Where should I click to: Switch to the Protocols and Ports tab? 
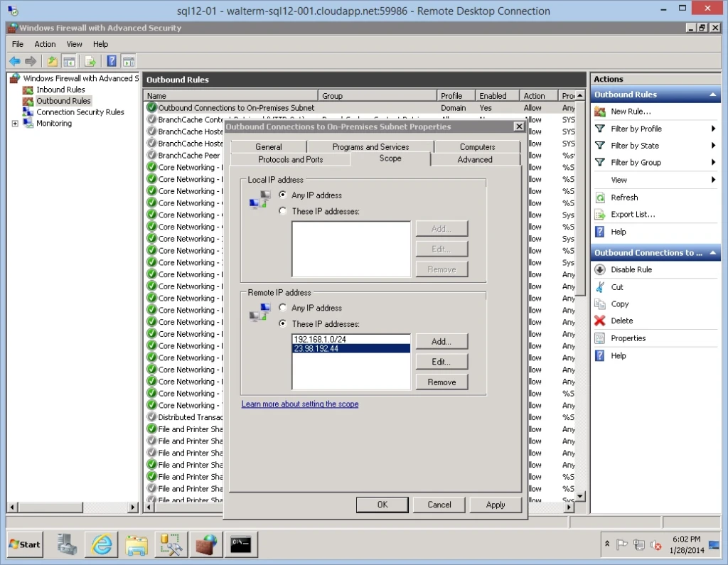290,160
